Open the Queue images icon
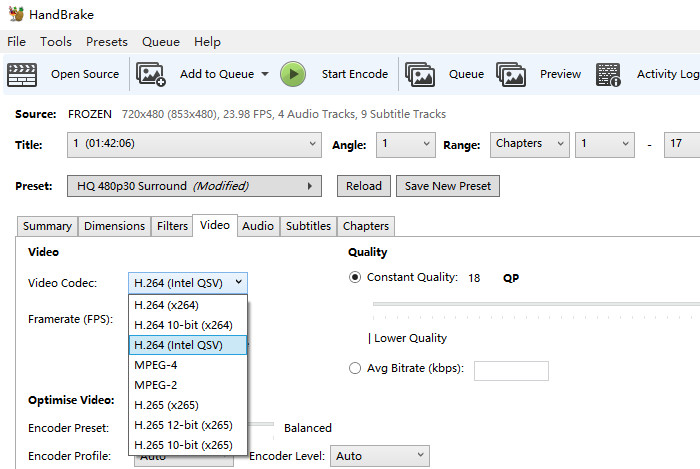 pyautogui.click(x=419, y=74)
